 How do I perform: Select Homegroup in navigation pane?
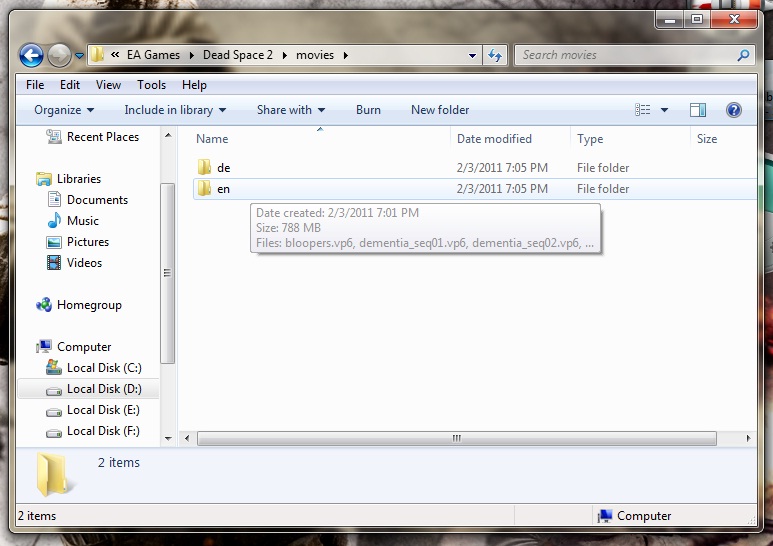(x=89, y=306)
